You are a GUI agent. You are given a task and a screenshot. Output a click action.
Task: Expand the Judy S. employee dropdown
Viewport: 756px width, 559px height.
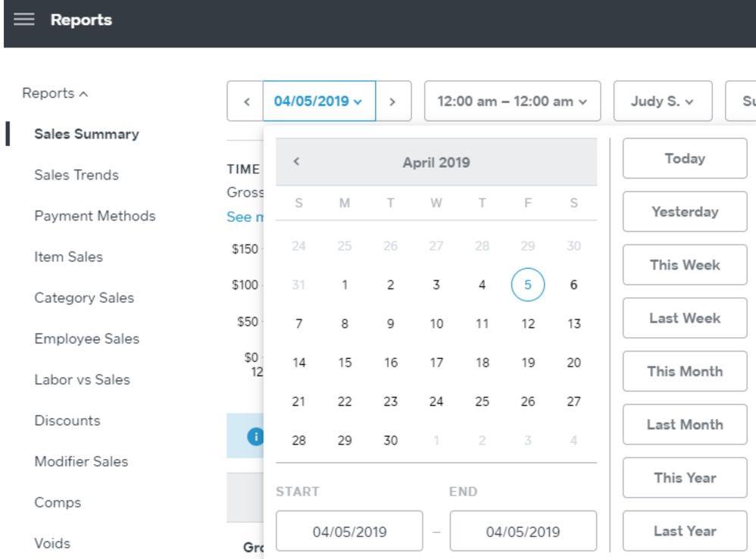point(662,101)
